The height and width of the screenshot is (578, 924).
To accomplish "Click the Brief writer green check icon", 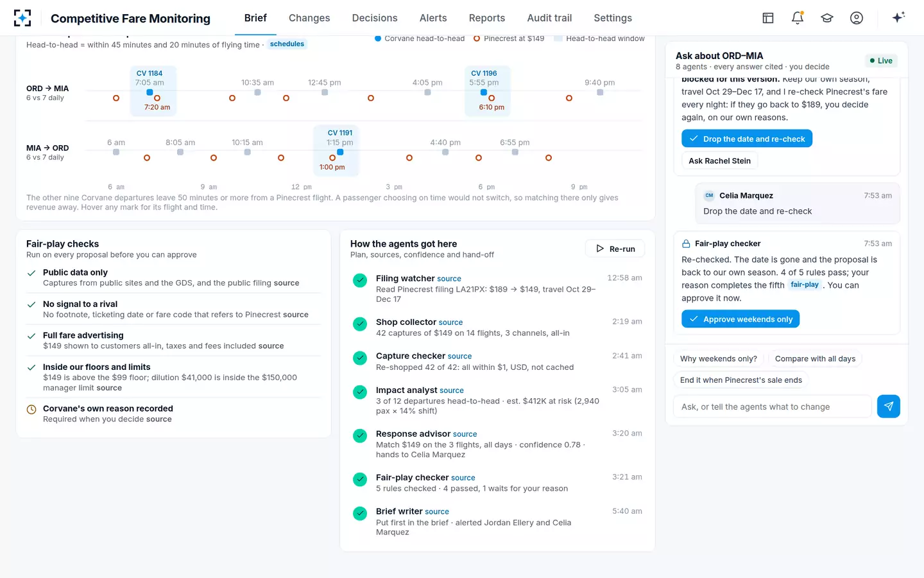I will tap(360, 513).
